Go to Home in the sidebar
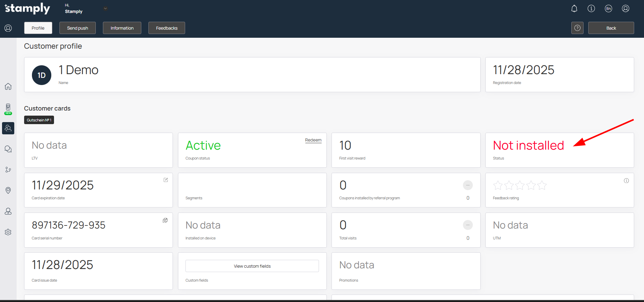Image resolution: width=644 pixels, height=302 pixels. pos(8,86)
